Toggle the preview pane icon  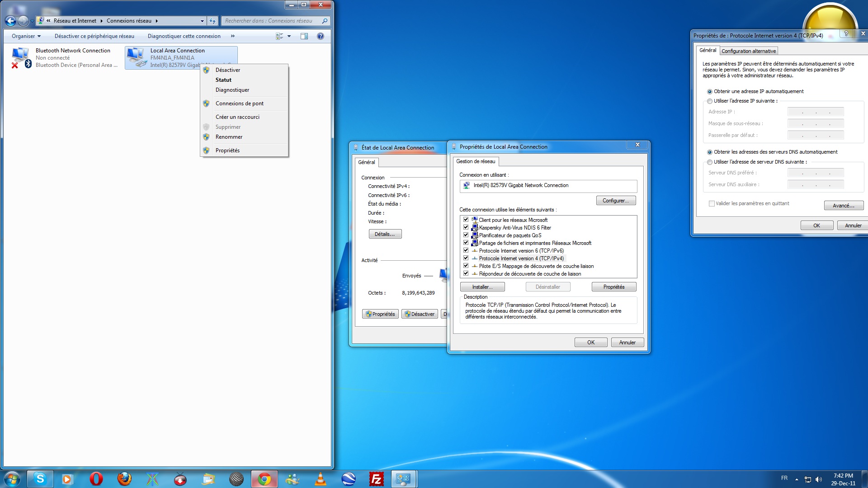304,36
